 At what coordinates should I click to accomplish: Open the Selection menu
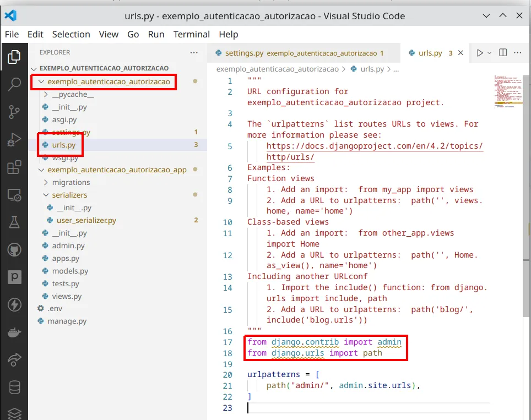(x=71, y=34)
